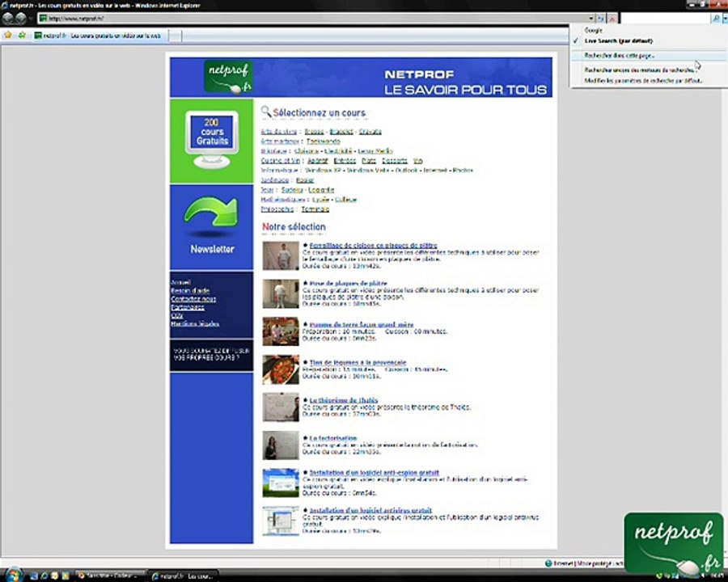
Task: Click the thumbnail for Pose de plaques course
Action: tap(281, 293)
